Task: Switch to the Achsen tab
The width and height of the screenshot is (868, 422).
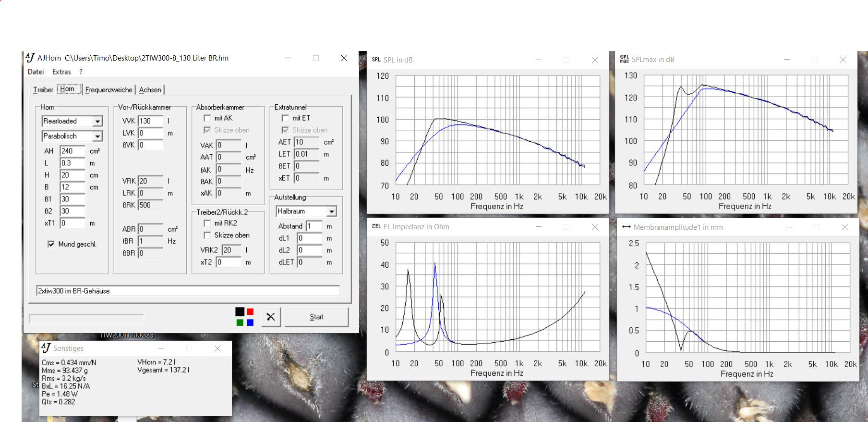Action: 150,90
